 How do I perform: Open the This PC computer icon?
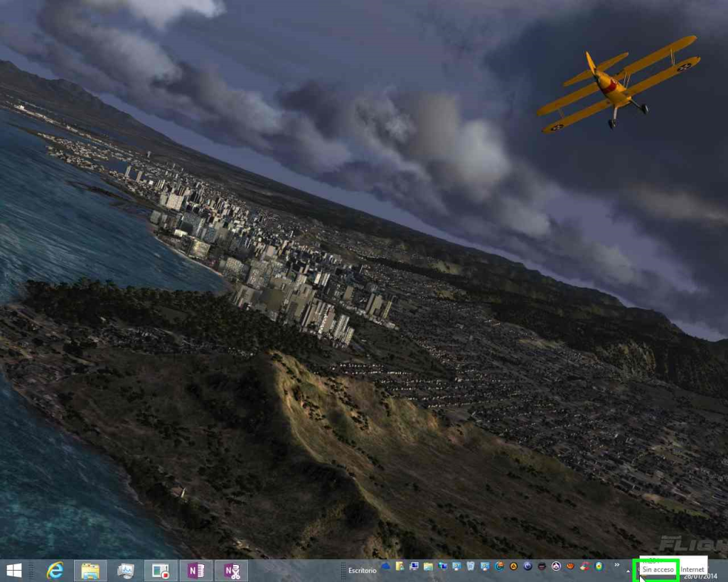click(414, 566)
